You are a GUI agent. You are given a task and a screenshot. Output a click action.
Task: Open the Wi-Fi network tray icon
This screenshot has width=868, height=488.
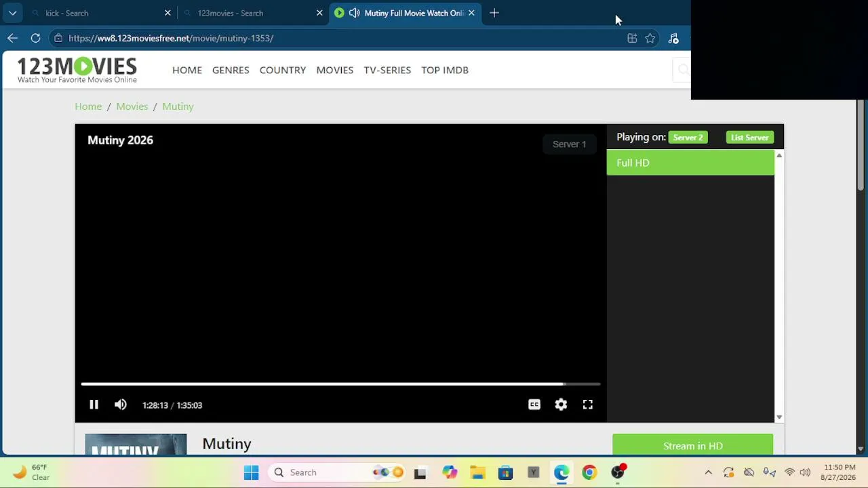(789, 472)
